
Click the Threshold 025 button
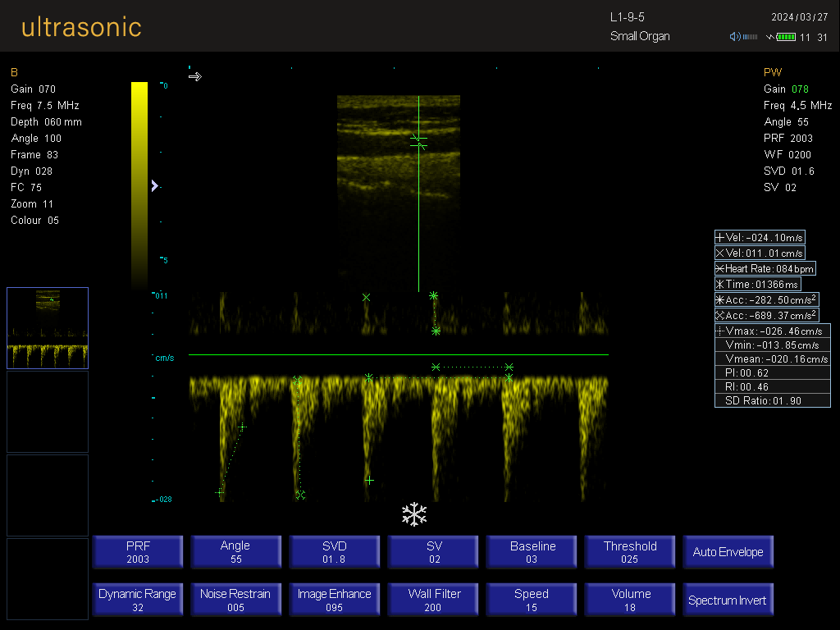click(629, 552)
